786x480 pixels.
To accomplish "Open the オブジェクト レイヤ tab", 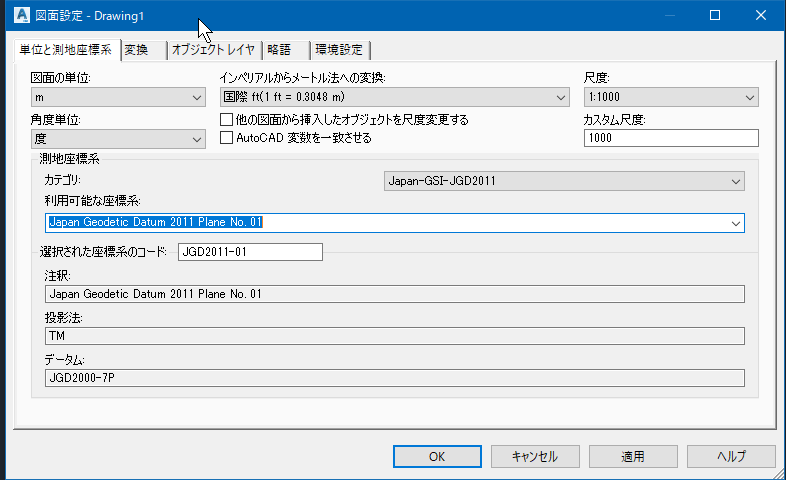I will [213, 50].
